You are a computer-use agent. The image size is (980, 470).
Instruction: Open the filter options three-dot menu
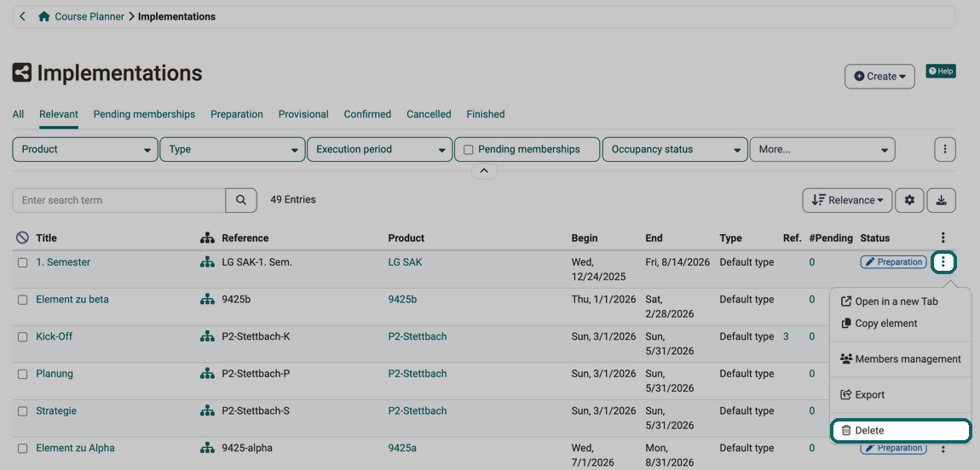point(945,149)
